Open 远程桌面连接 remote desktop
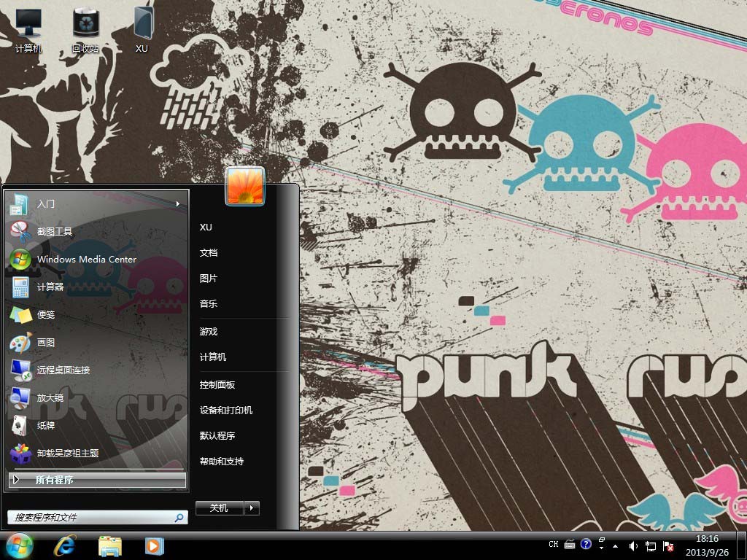Viewport: 747px width, 560px height. (x=63, y=370)
